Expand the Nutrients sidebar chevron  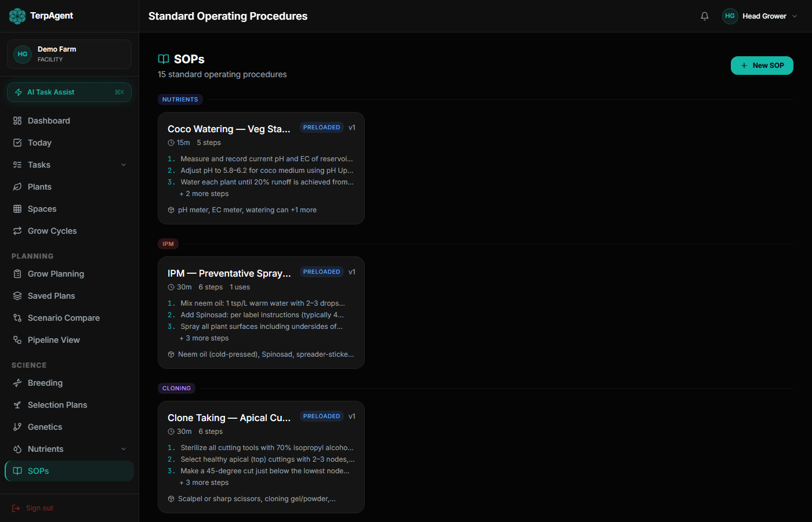click(124, 449)
